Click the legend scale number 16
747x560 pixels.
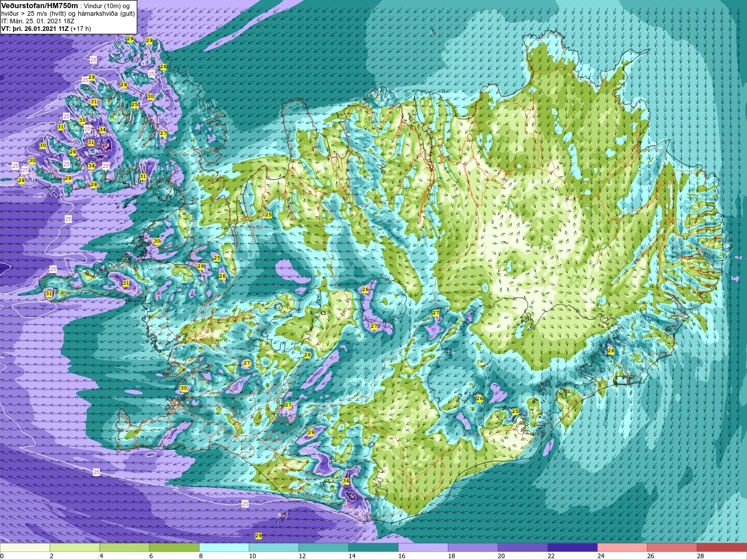402,556
